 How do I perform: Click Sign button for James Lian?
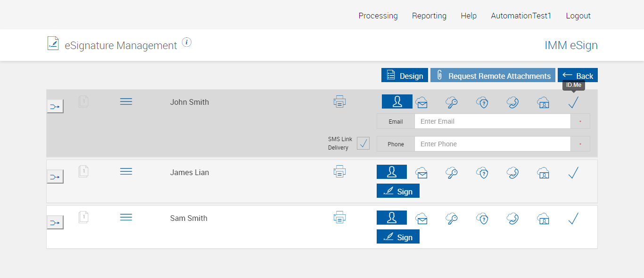[x=398, y=191]
